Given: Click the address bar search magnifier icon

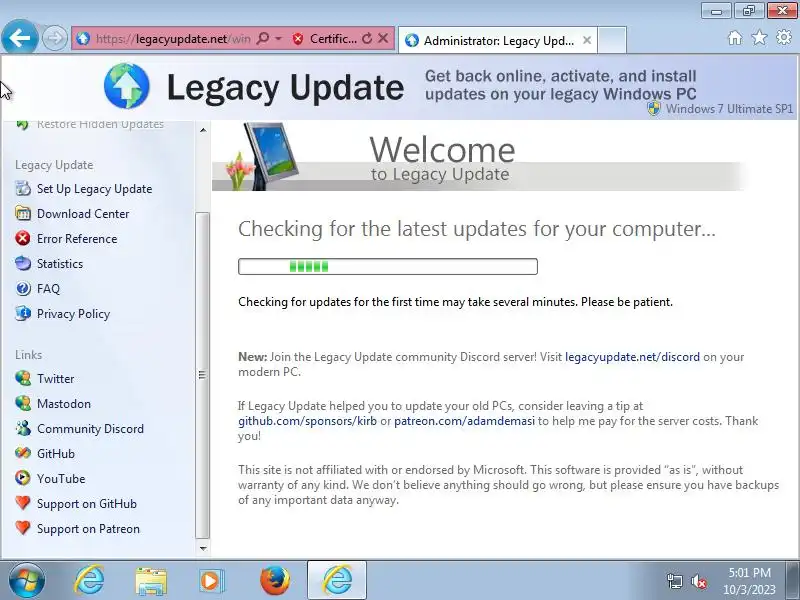Looking at the screenshot, I should tap(262, 38).
